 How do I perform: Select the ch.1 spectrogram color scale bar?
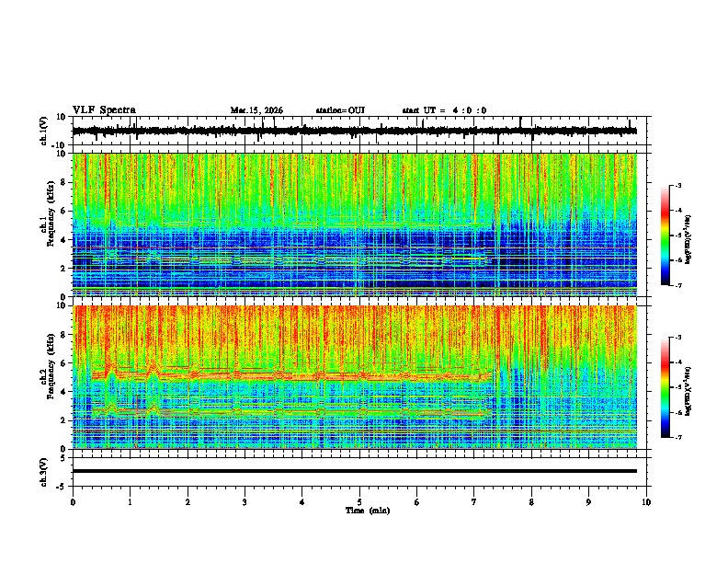[x=665, y=236]
